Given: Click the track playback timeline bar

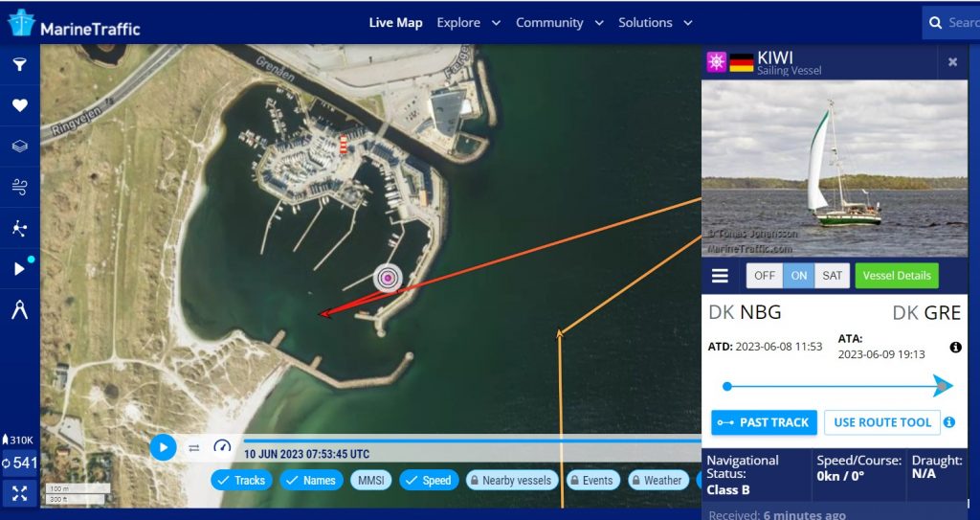Looking at the screenshot, I should pos(472,441).
